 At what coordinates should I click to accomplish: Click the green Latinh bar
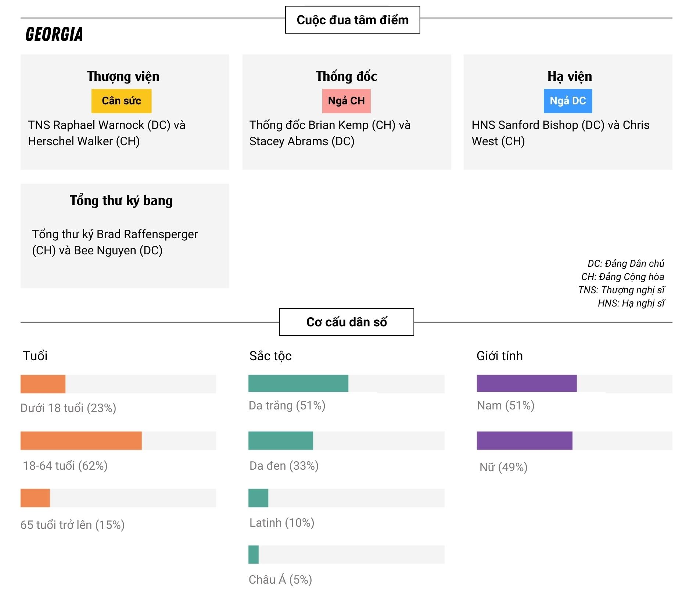click(x=258, y=498)
